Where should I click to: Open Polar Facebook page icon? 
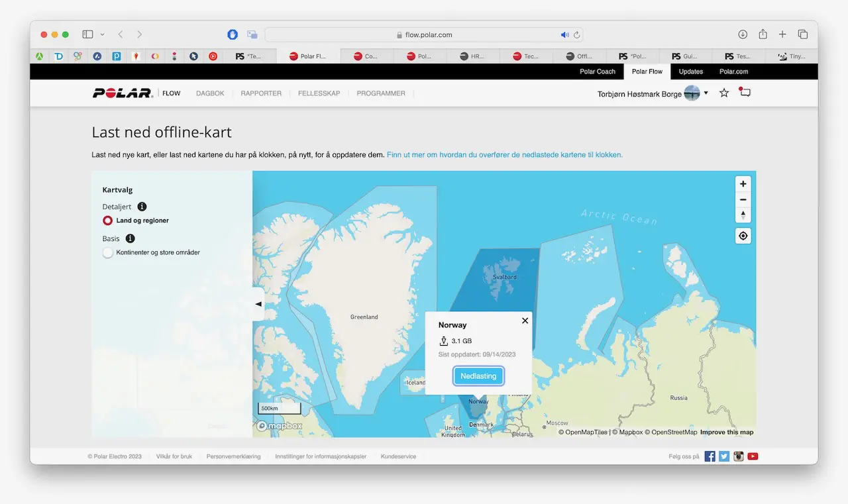710,456
